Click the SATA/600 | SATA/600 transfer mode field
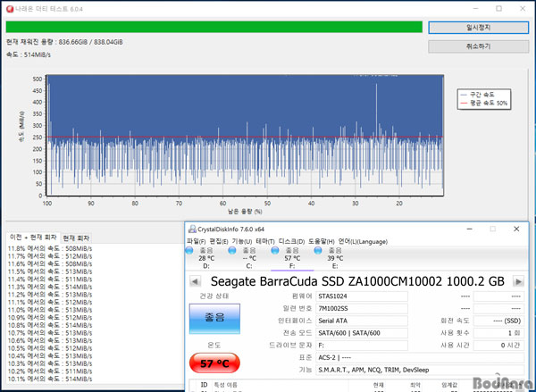 click(362, 333)
